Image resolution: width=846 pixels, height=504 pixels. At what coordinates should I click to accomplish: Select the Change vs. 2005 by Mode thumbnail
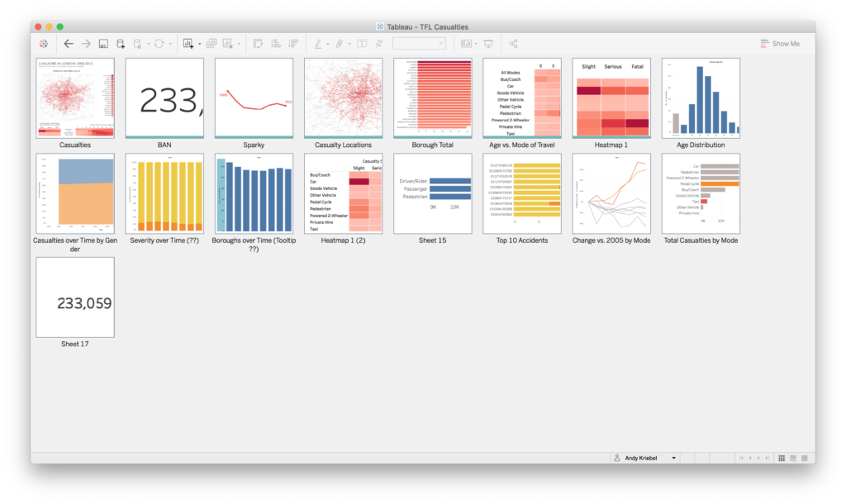611,193
